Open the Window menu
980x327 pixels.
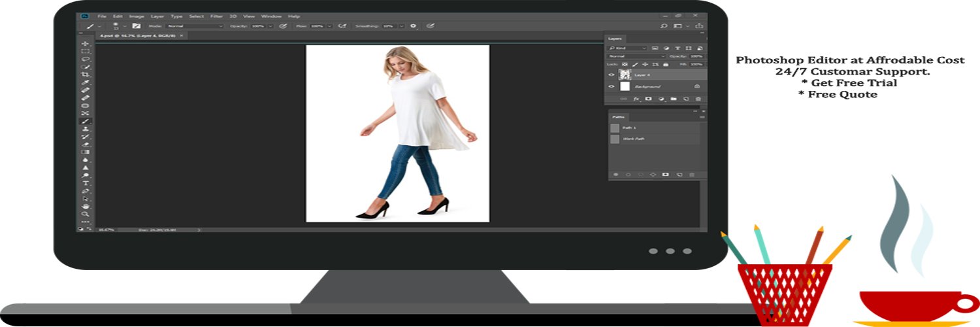click(x=272, y=16)
